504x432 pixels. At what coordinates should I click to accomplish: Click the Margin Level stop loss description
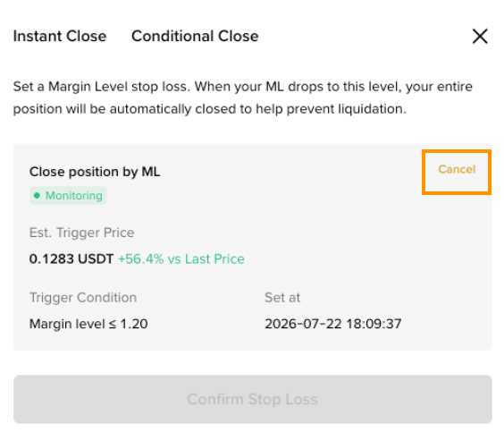(243, 97)
